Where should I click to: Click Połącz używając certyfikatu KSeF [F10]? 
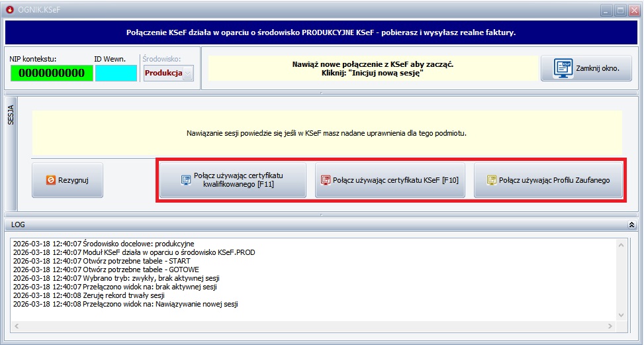coord(391,180)
